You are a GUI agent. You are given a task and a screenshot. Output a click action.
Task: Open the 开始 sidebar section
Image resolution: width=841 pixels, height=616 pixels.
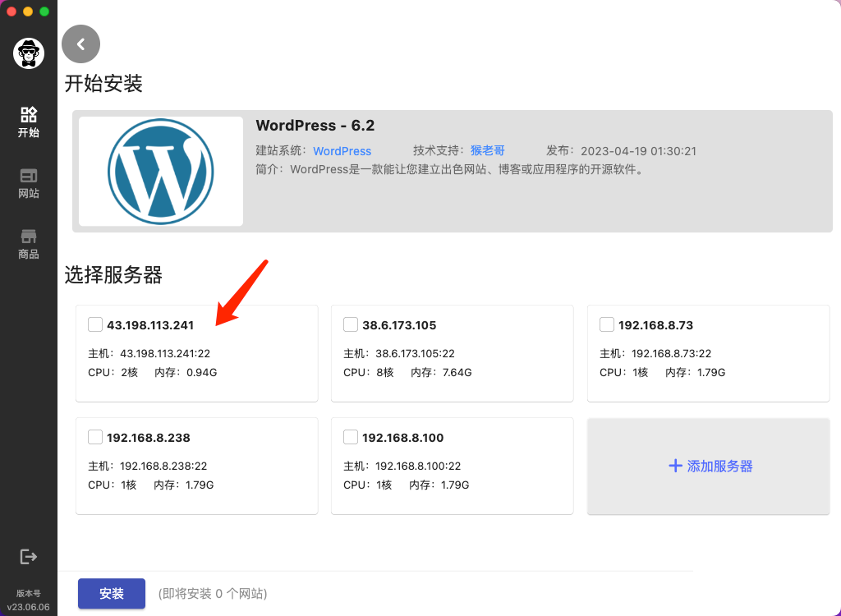tap(29, 122)
